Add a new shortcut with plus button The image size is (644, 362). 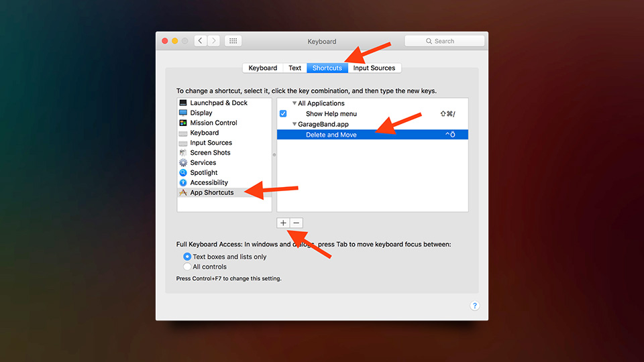click(283, 223)
